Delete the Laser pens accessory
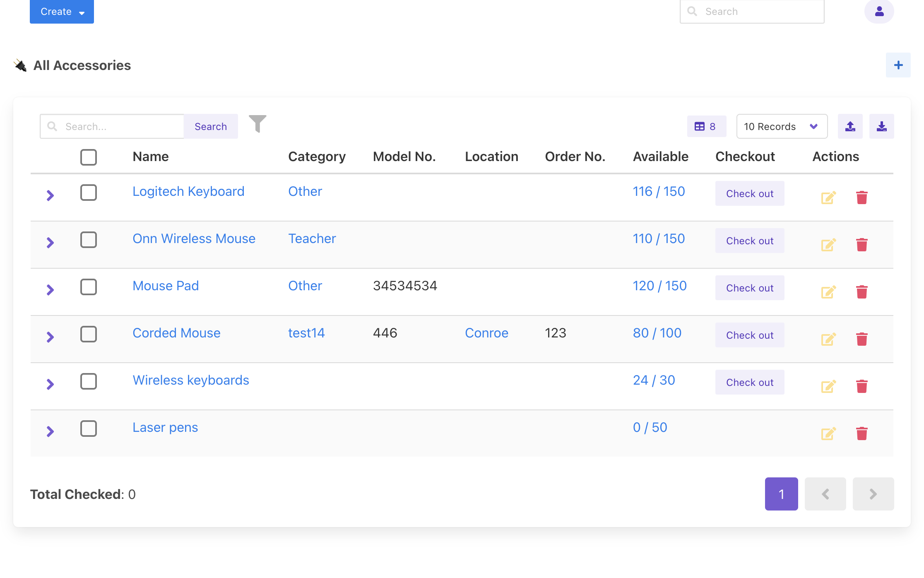 click(x=861, y=433)
